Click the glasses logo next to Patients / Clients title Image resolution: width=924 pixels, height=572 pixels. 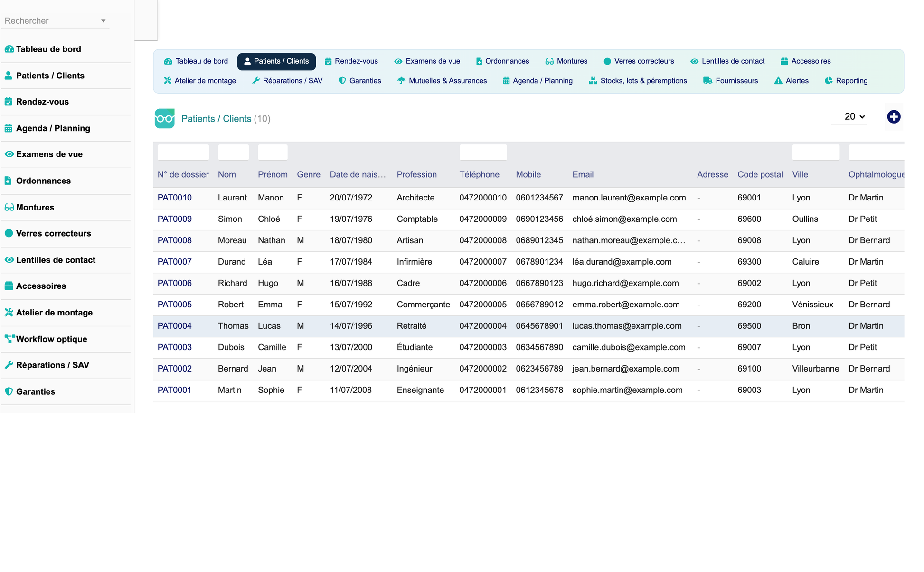coord(165,118)
